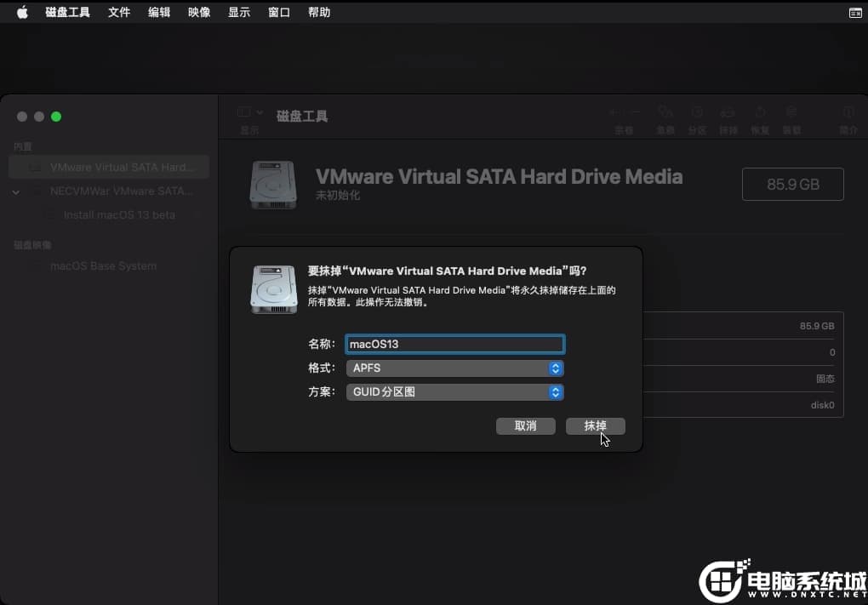Click the 名称 field containing macOS13
This screenshot has height=605, width=868.
454,345
